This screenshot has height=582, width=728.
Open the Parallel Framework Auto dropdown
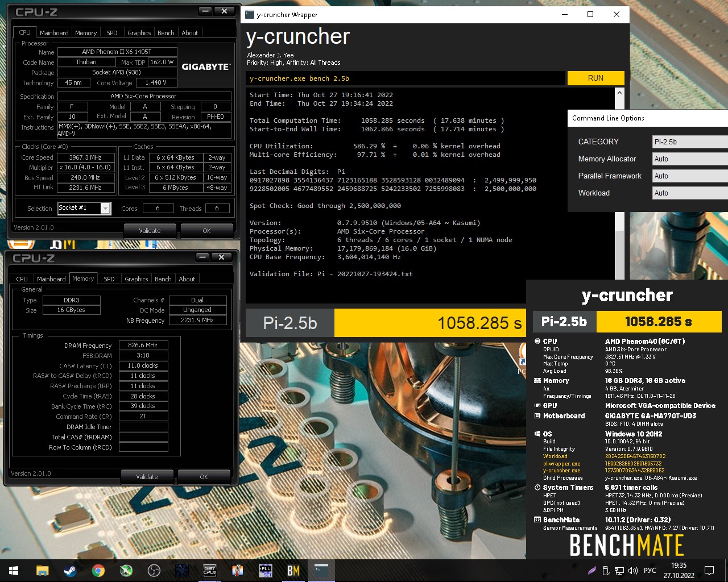[x=690, y=176]
